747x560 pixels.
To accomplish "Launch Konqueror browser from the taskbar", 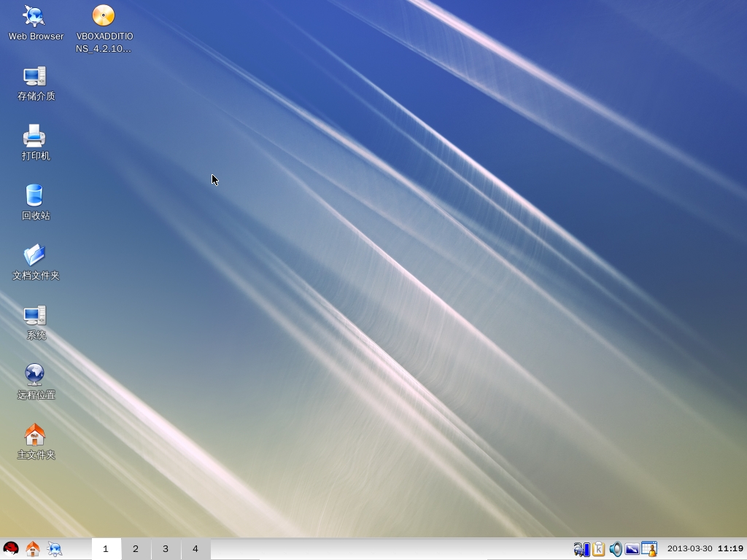I will tap(54, 549).
